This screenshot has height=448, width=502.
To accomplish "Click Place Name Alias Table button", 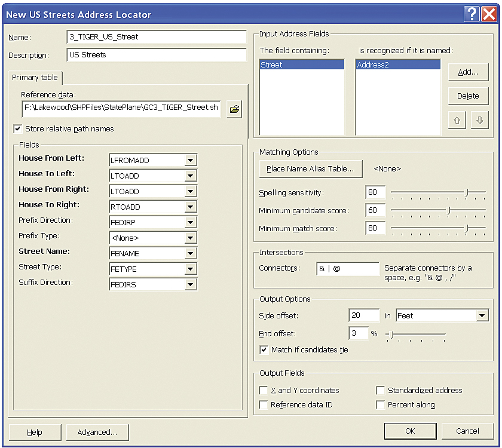I will point(310,169).
